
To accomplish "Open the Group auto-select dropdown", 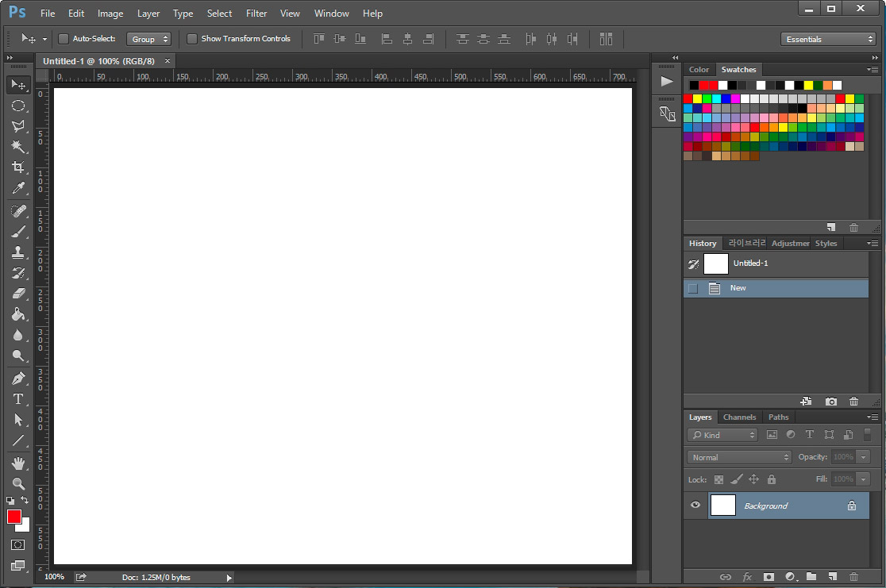I will 148,39.
